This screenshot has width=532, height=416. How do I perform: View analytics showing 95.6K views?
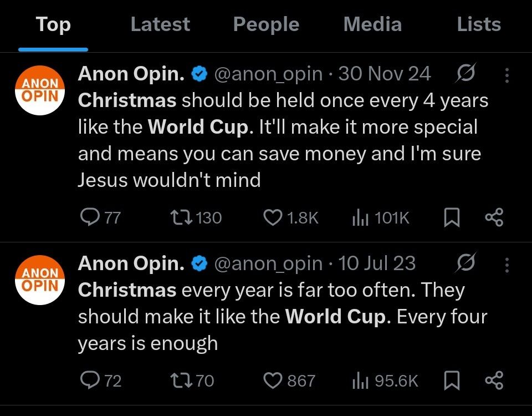(x=360, y=381)
